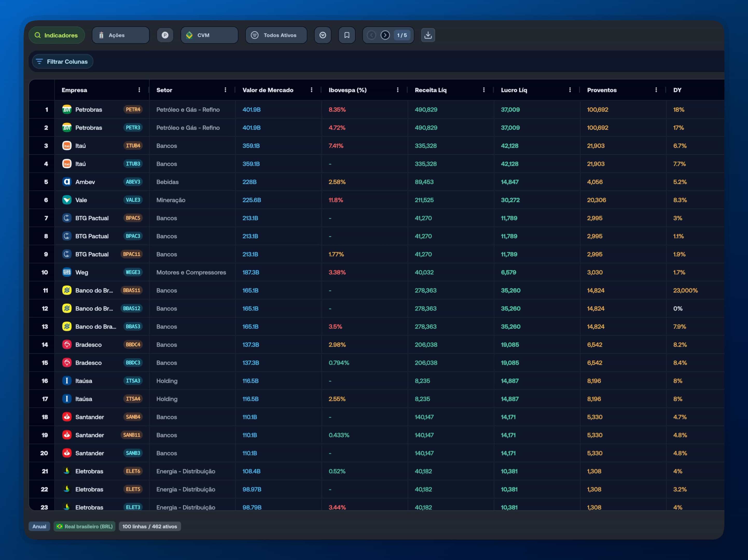This screenshot has height=560, width=748.
Task: Click the 1 / 5 page indicator
Action: click(402, 35)
